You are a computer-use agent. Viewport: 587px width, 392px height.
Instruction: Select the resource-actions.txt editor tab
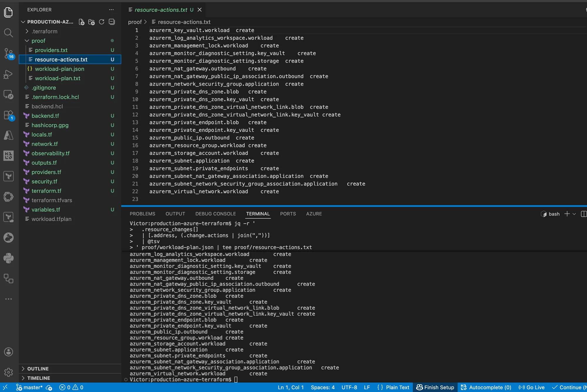point(161,10)
